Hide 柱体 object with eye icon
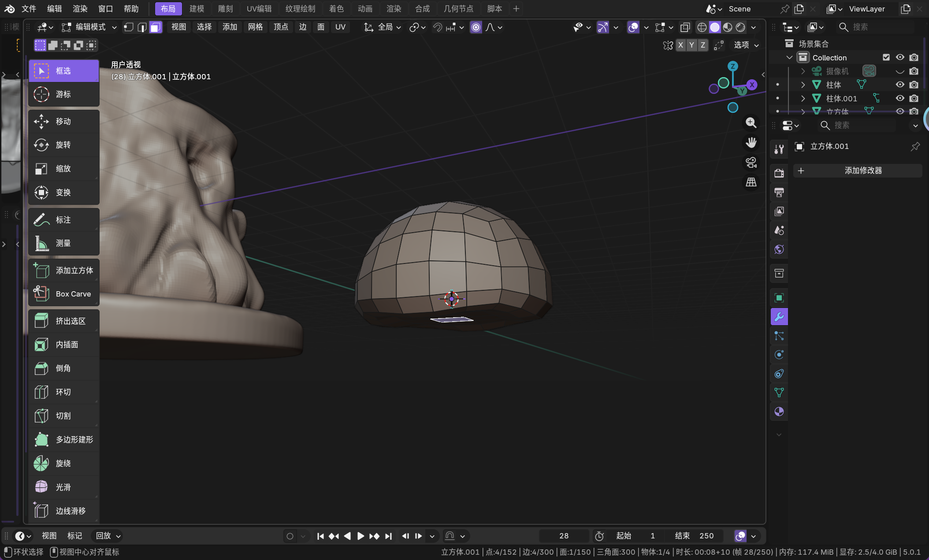 [x=900, y=85]
